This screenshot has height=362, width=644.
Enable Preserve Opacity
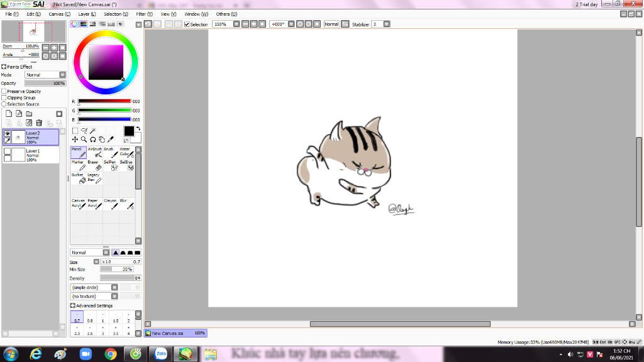tap(4, 91)
